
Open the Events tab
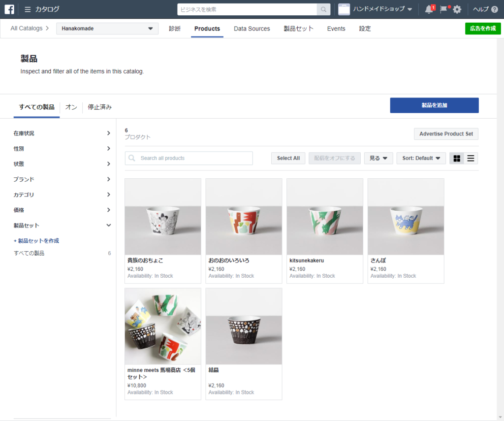click(336, 29)
